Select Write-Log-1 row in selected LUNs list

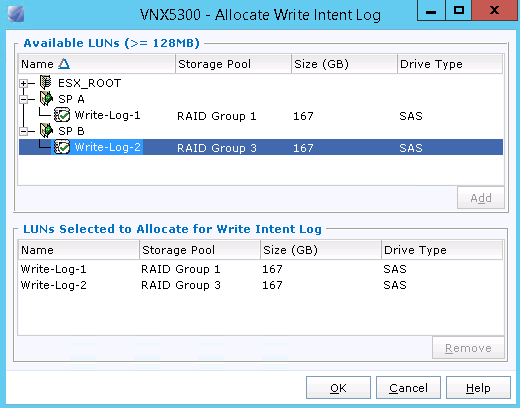coord(261,269)
